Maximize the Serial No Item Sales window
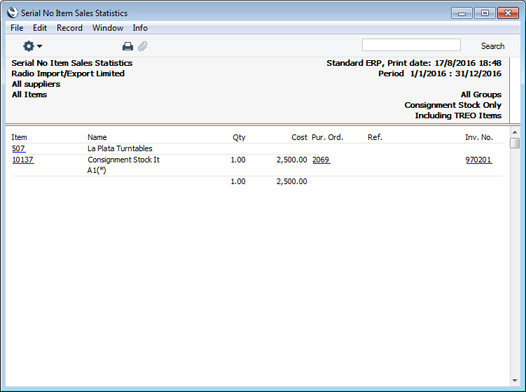The width and height of the screenshot is (526, 392). (485, 13)
